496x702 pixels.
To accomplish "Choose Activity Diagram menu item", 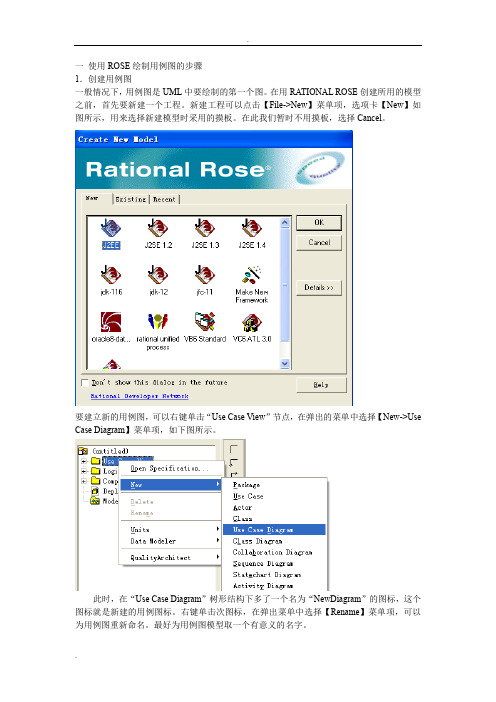I will (x=274, y=585).
